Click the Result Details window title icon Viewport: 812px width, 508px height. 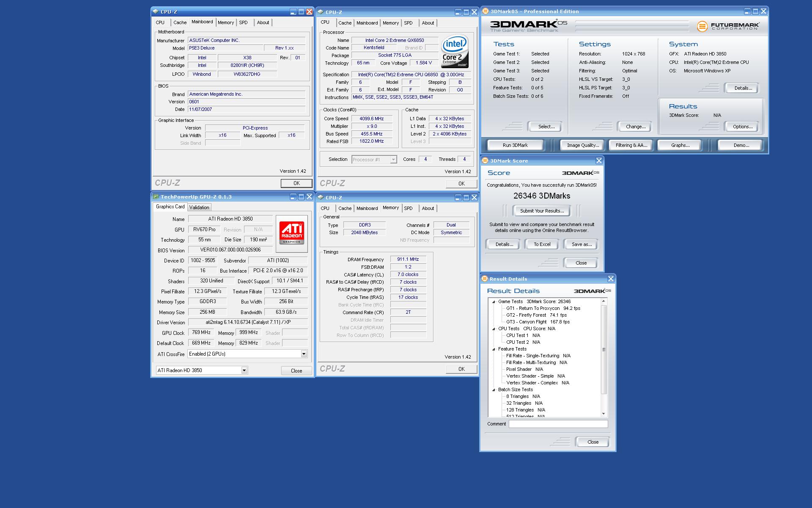coord(485,279)
